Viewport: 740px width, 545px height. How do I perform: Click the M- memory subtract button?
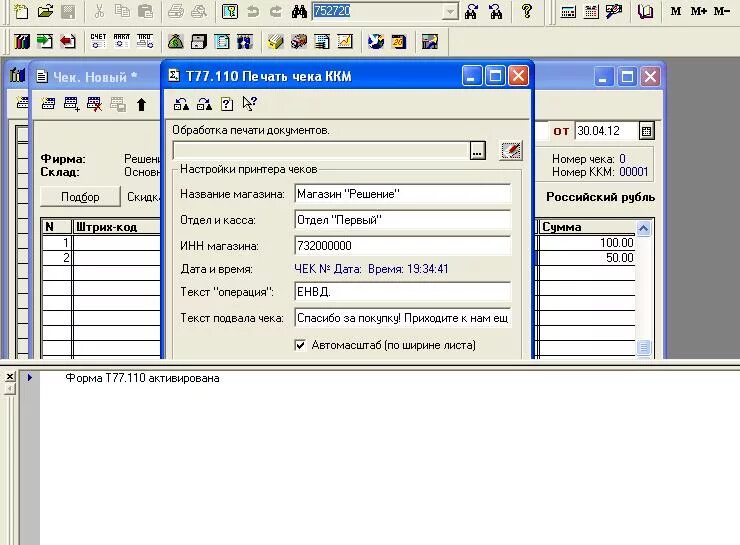(x=722, y=11)
